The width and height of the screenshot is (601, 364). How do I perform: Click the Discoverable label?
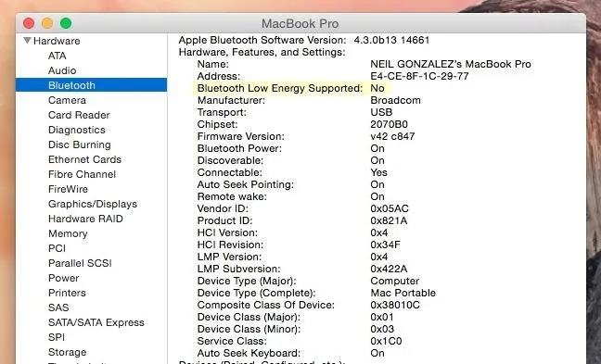pyautogui.click(x=230, y=160)
